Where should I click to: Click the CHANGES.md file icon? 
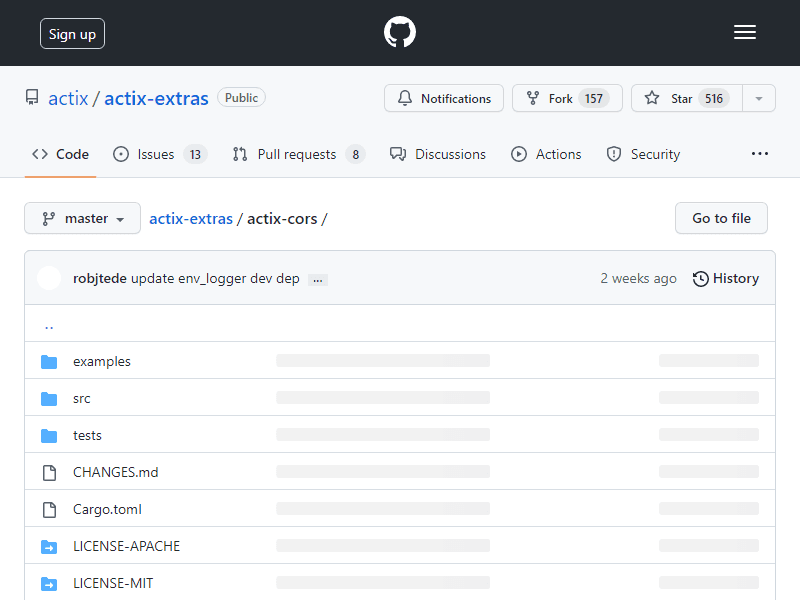tap(49, 472)
